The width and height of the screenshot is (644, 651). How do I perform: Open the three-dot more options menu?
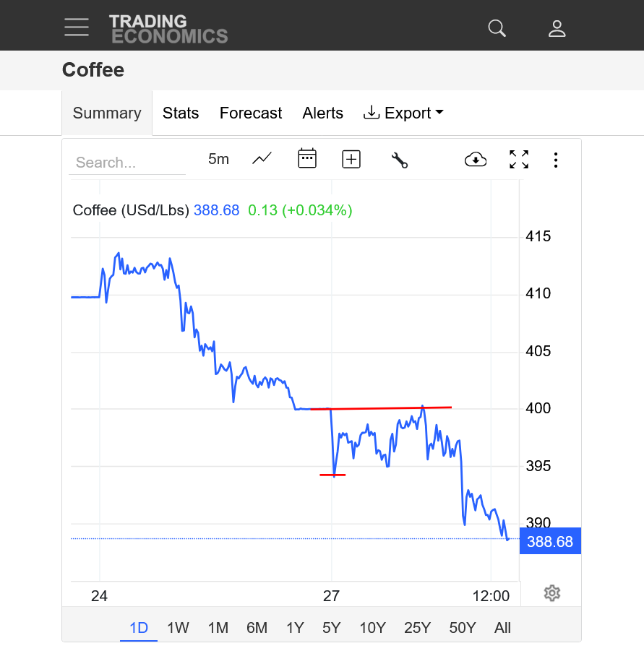click(555, 160)
